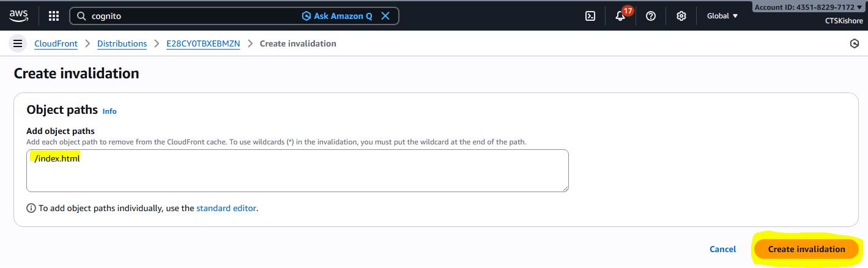868x268 pixels.
Task: Click the search magnifier icon
Action: tap(81, 17)
